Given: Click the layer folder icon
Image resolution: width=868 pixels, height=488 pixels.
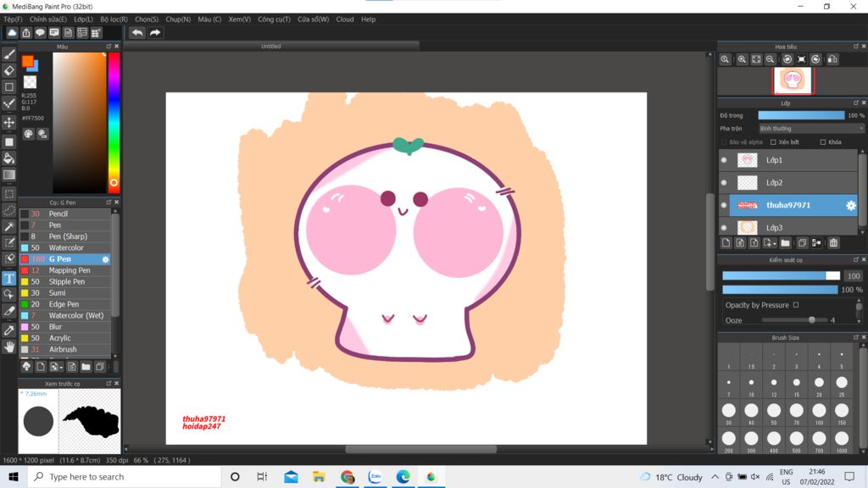Looking at the screenshot, I should (x=786, y=243).
